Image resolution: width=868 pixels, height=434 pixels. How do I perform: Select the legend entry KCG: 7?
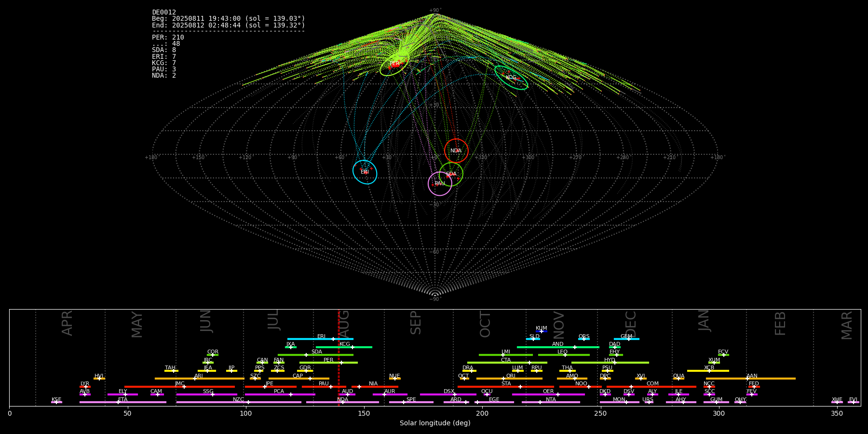(164, 63)
